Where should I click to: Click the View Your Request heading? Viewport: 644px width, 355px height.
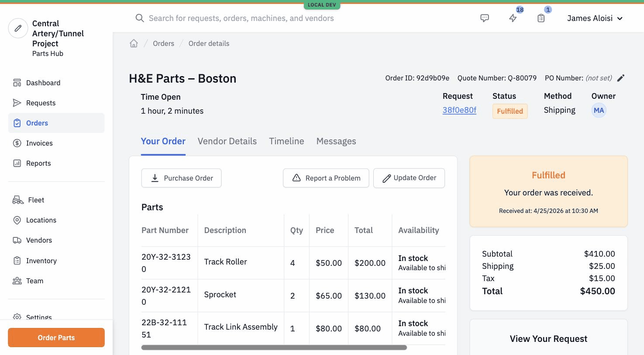pos(548,339)
